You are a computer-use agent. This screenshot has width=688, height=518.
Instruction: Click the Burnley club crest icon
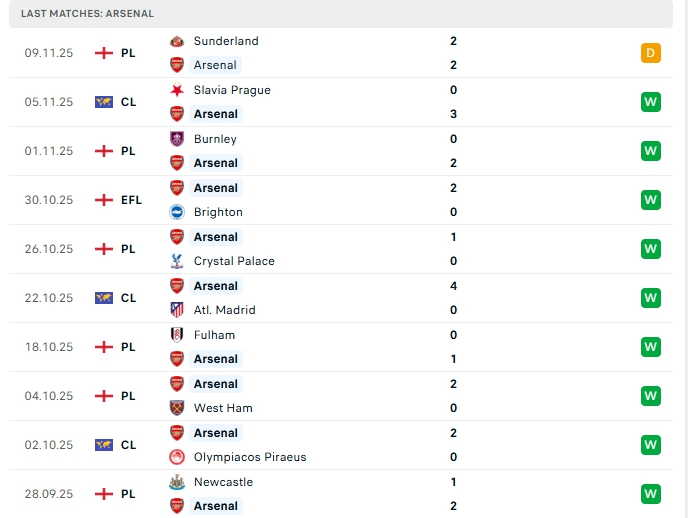[x=177, y=139]
